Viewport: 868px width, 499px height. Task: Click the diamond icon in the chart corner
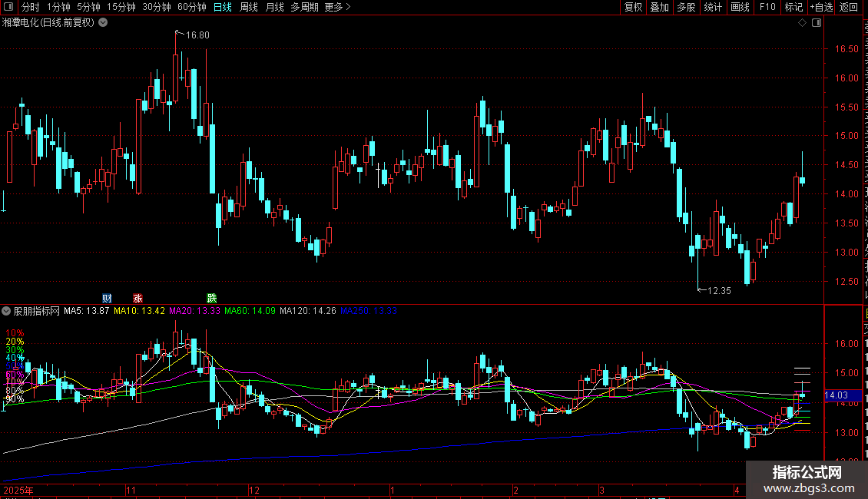coord(802,23)
